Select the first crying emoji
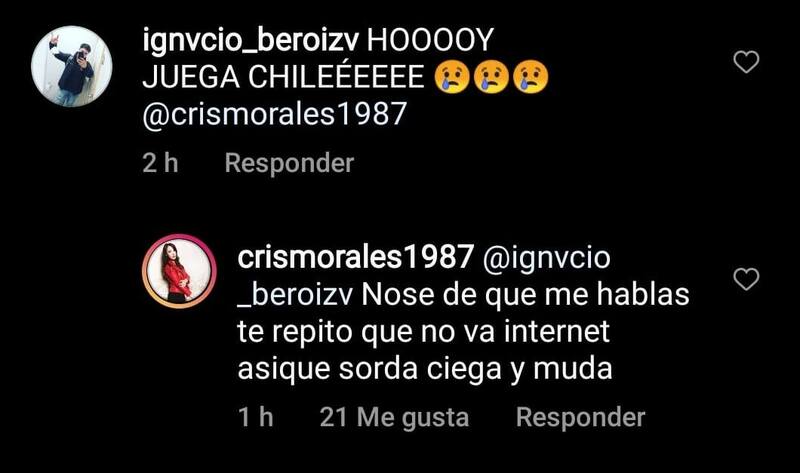 452,77
